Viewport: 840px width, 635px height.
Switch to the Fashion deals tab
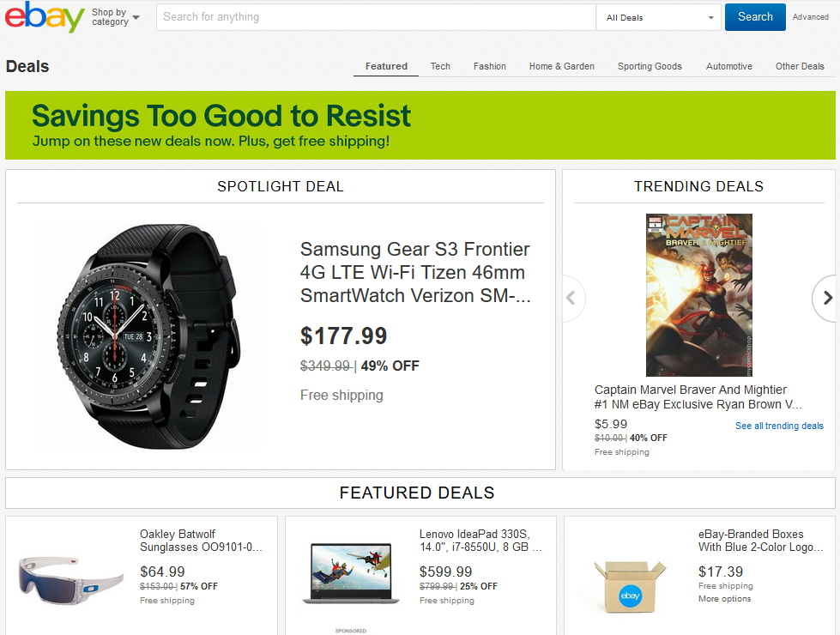489,65
